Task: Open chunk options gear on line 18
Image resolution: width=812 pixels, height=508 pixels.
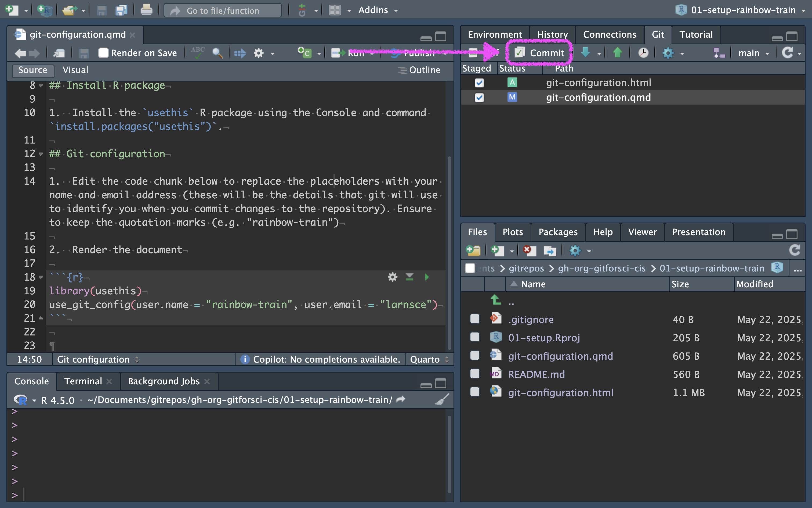Action: pyautogui.click(x=393, y=277)
